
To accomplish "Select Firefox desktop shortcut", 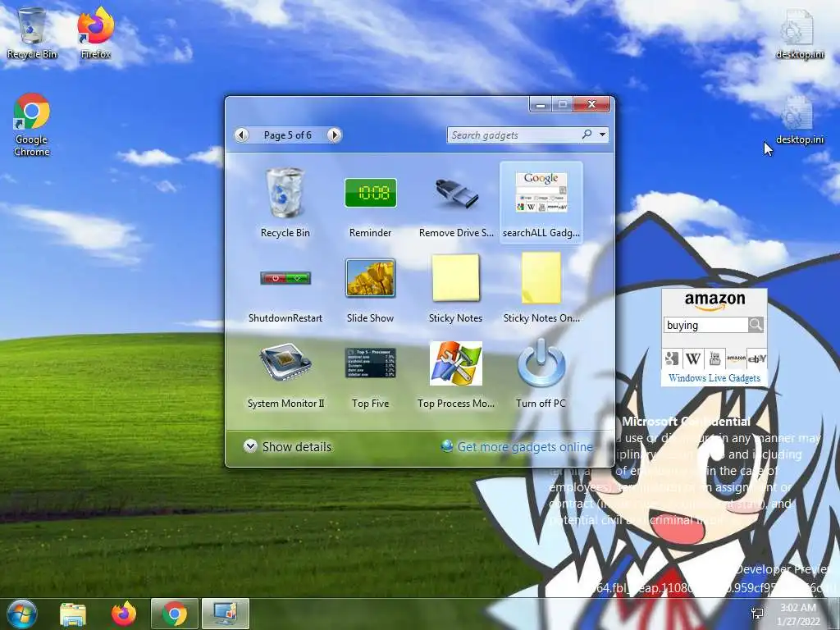I will pos(96,33).
